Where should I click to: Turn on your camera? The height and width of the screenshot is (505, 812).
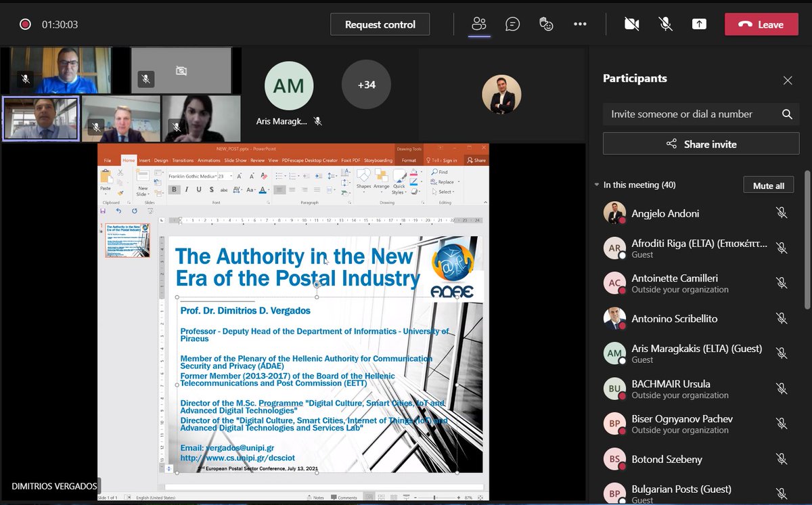[x=632, y=24]
